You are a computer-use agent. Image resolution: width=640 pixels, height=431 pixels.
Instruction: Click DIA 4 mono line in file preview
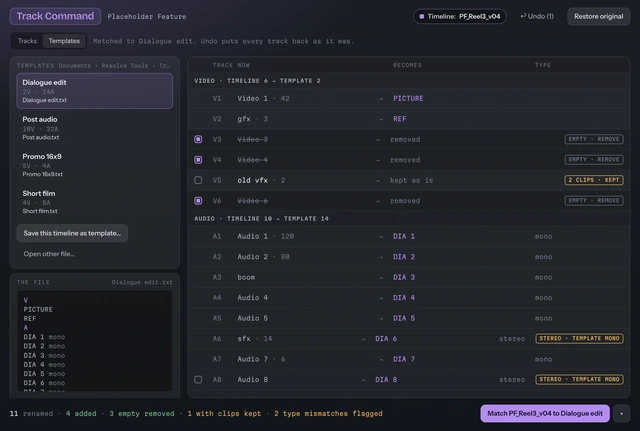coord(44,364)
